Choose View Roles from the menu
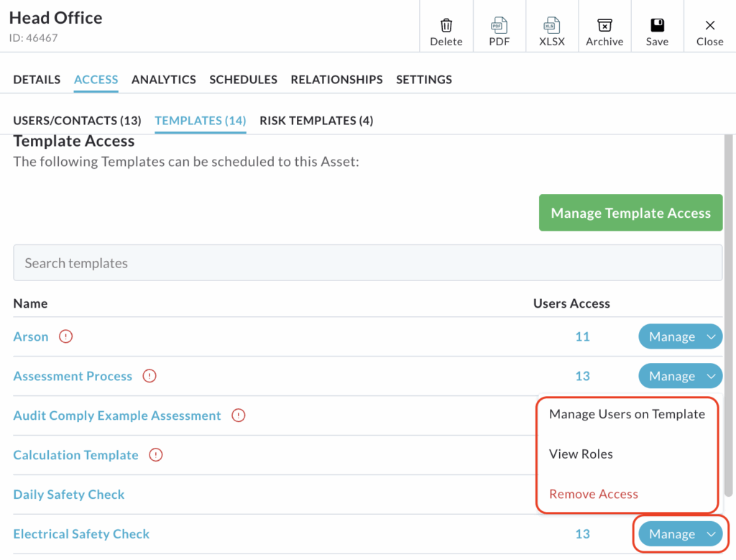The image size is (736, 560). click(581, 454)
